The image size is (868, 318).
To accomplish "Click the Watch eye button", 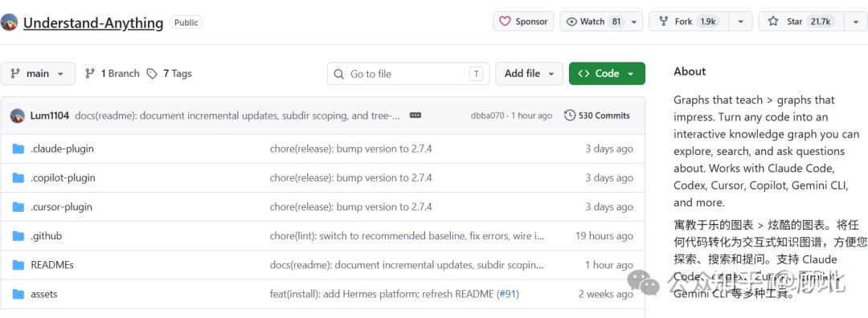I will [x=595, y=22].
